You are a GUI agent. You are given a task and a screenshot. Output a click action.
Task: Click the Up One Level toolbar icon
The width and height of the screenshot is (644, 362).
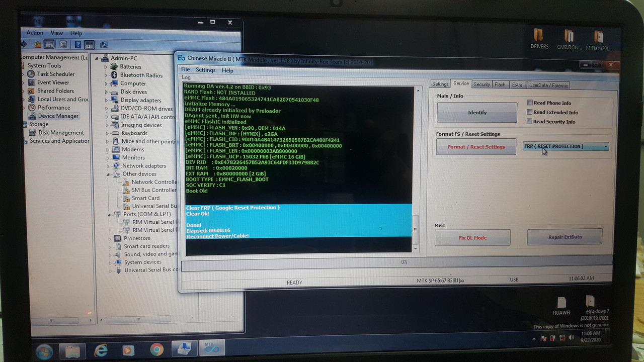click(38, 45)
